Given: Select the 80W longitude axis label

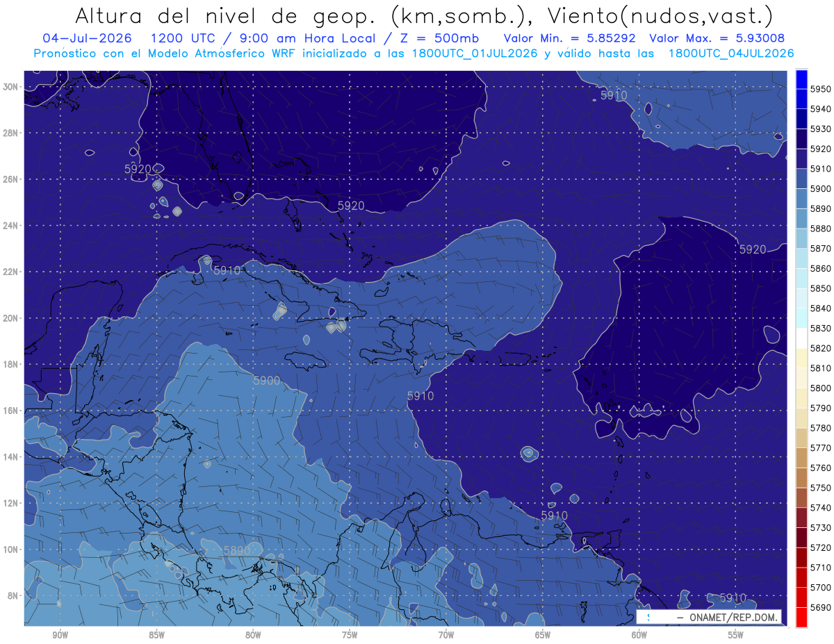Looking at the screenshot, I should pyautogui.click(x=253, y=634).
